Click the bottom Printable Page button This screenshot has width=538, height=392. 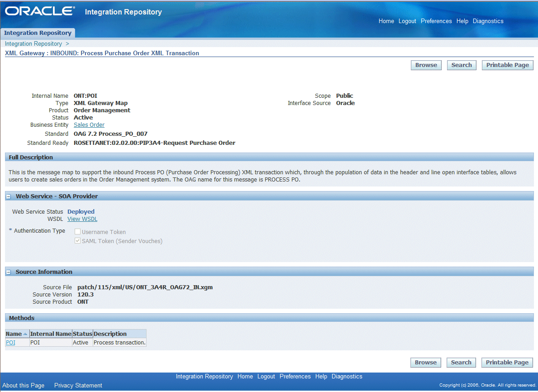(x=507, y=363)
